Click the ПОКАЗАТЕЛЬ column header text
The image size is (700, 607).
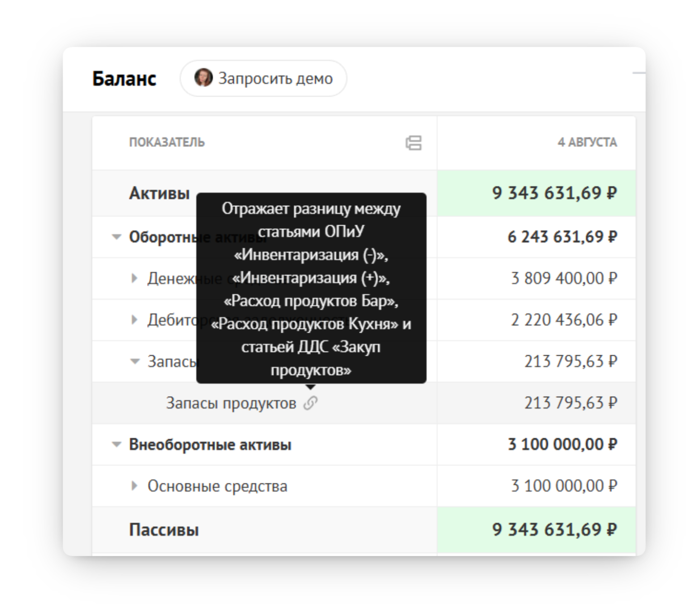(x=167, y=142)
